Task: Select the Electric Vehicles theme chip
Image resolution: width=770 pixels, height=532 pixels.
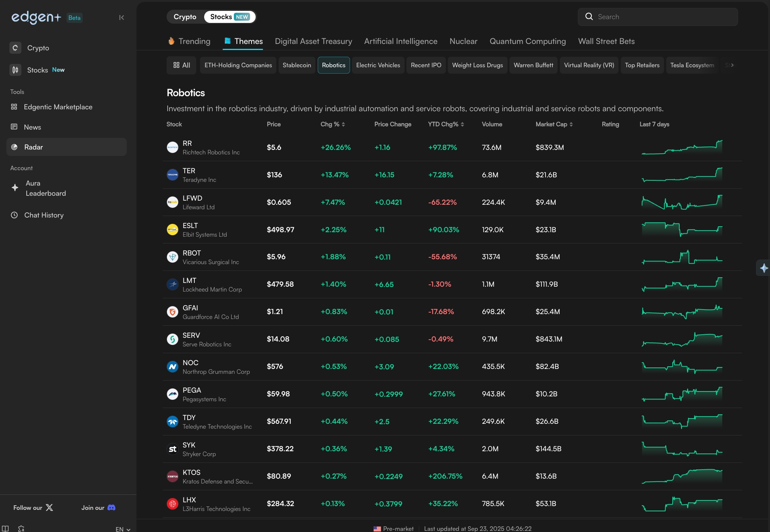Action: click(x=378, y=65)
